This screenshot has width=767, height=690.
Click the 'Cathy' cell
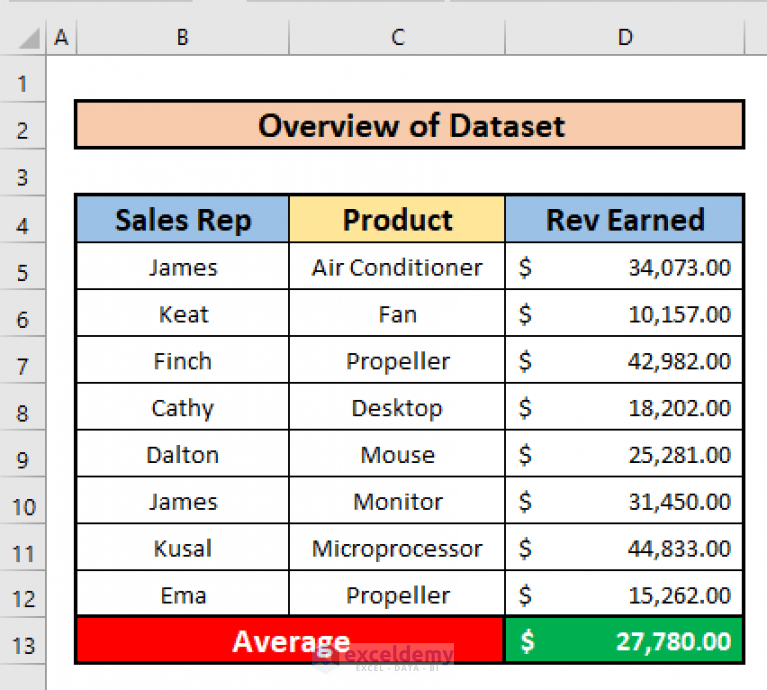pos(182,407)
